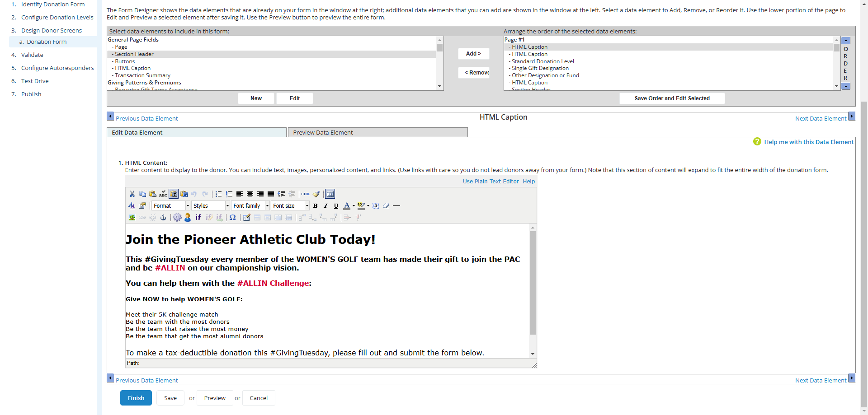Click Save Order and Edit Selected
868x415 pixels.
(x=672, y=98)
